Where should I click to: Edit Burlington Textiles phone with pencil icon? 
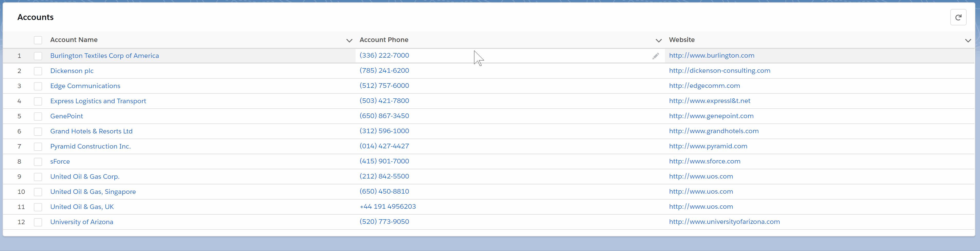(655, 56)
